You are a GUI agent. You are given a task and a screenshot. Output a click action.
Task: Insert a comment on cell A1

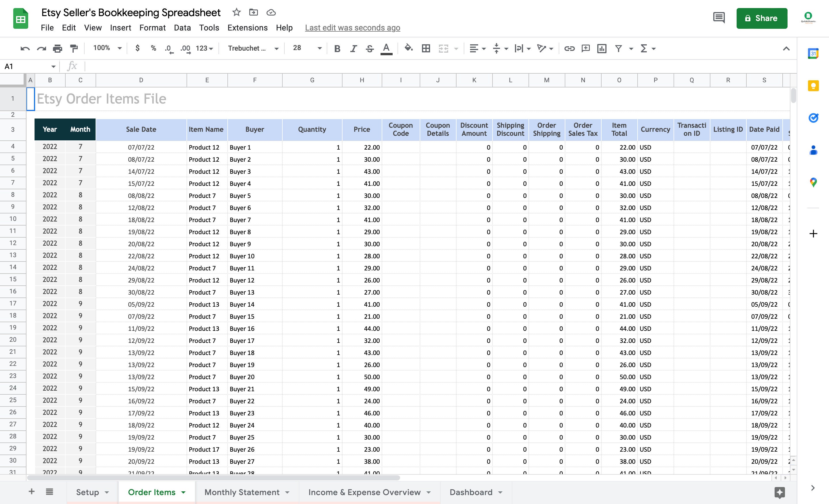click(586, 48)
